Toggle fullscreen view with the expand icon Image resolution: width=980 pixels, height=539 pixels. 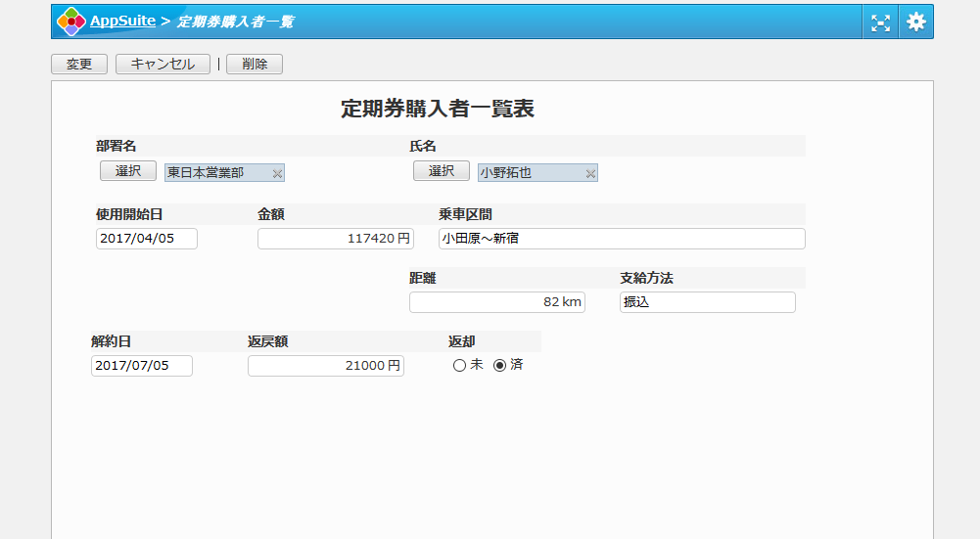(x=880, y=22)
